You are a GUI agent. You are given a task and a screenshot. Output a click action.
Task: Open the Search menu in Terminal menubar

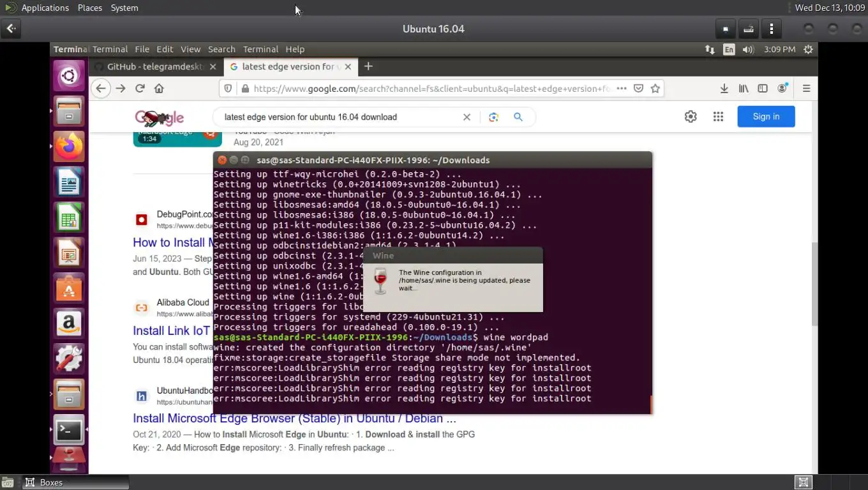(221, 49)
